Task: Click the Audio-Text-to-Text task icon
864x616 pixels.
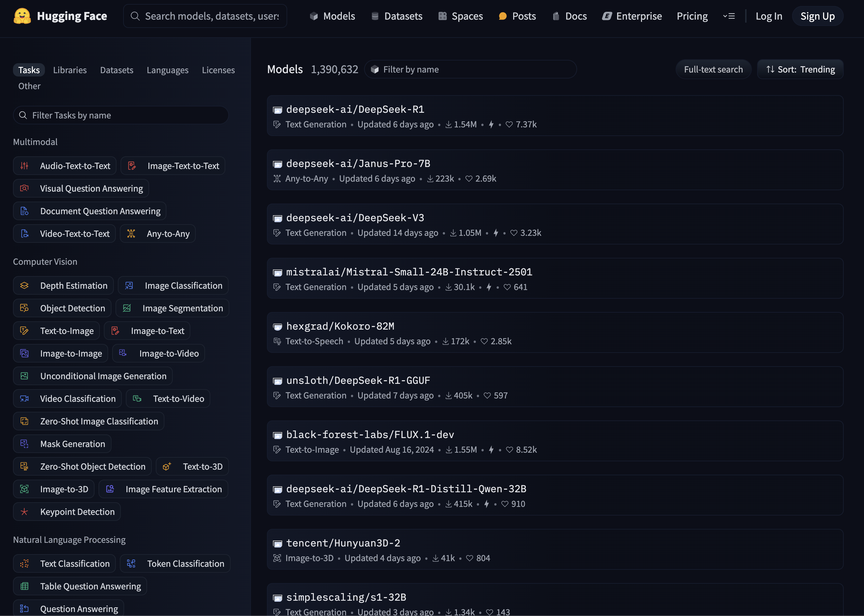Action: 24,166
